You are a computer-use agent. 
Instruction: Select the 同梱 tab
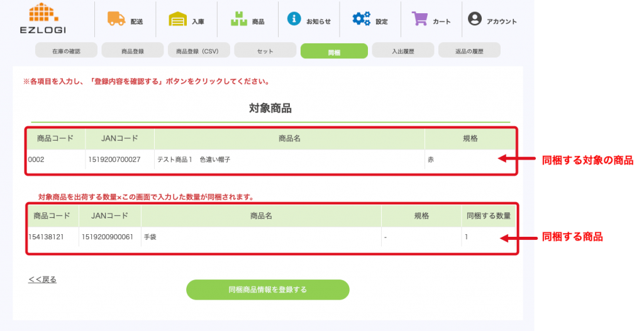(334, 52)
